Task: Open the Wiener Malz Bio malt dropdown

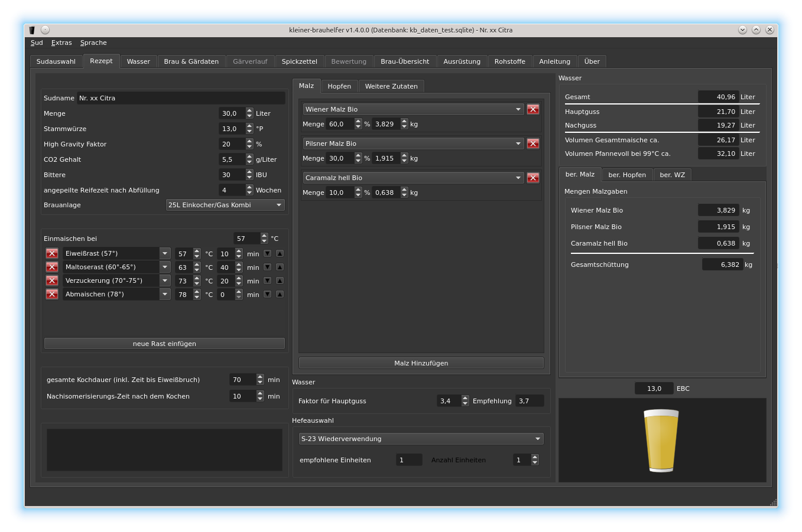Action: click(413, 109)
